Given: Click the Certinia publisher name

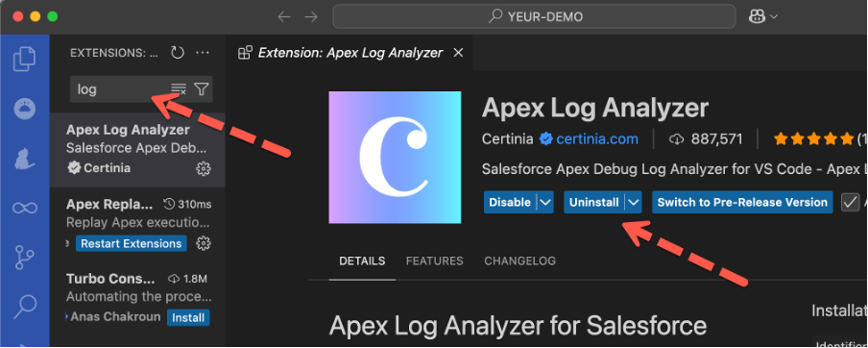Looking at the screenshot, I should click(508, 139).
